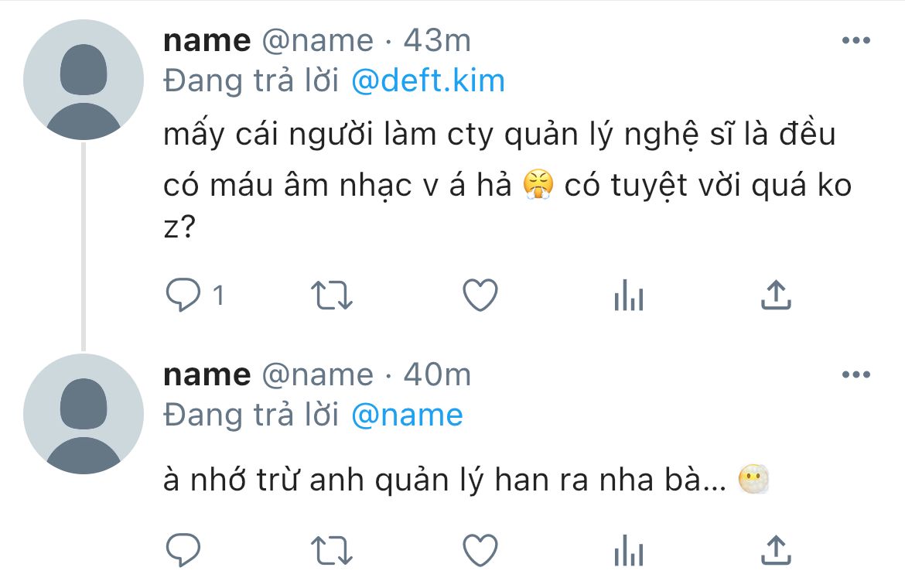Share the second tweet posted 40m ago

click(x=776, y=550)
